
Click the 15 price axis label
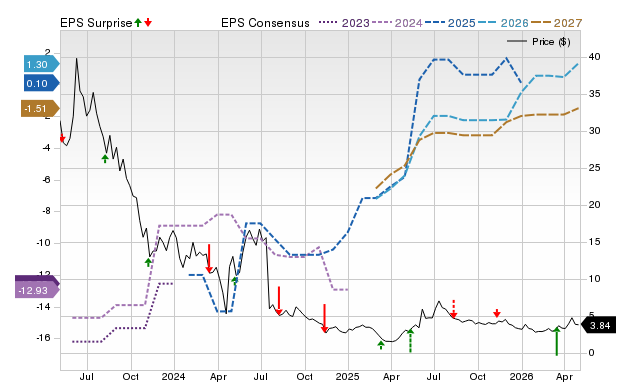594,242
